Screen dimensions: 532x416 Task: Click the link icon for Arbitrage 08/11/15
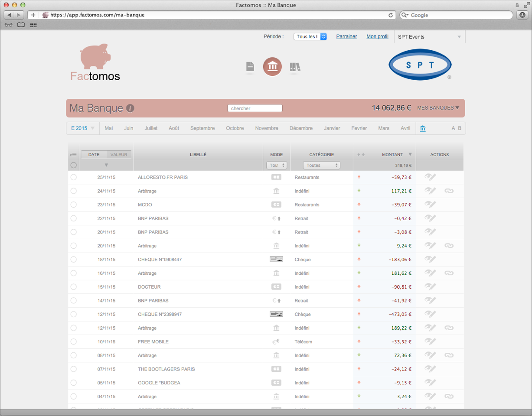coord(449,355)
